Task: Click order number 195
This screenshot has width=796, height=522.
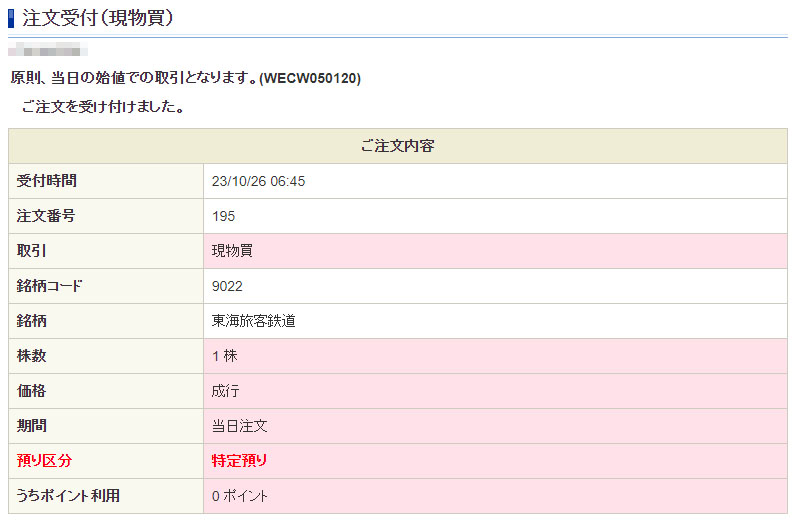Action: click(x=224, y=216)
